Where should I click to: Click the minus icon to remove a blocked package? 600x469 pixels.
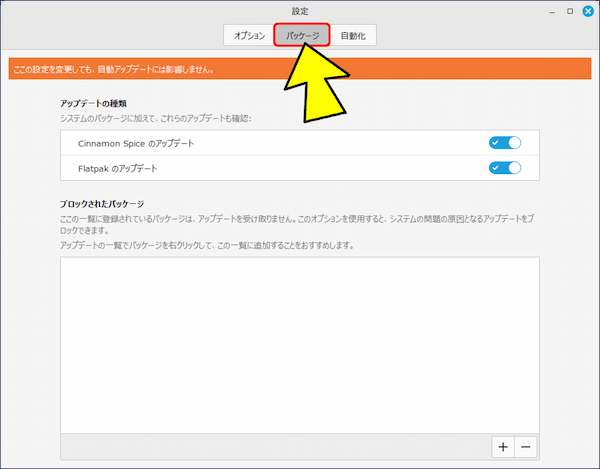(x=526, y=446)
